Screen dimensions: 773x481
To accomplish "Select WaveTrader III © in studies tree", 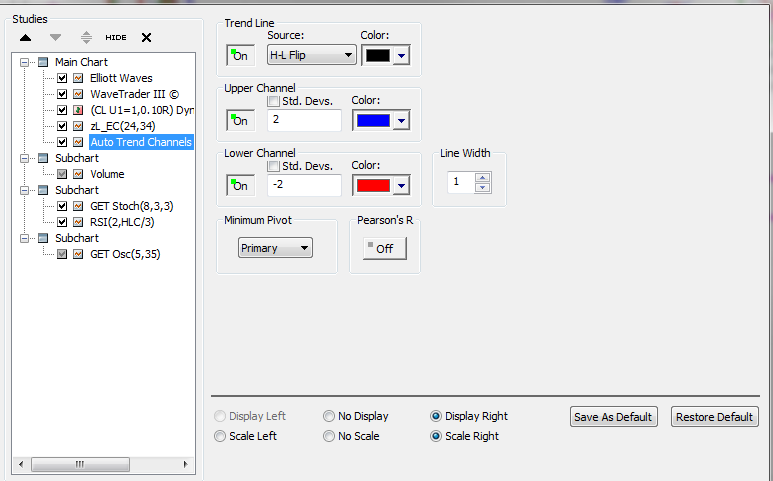I will [x=135, y=94].
